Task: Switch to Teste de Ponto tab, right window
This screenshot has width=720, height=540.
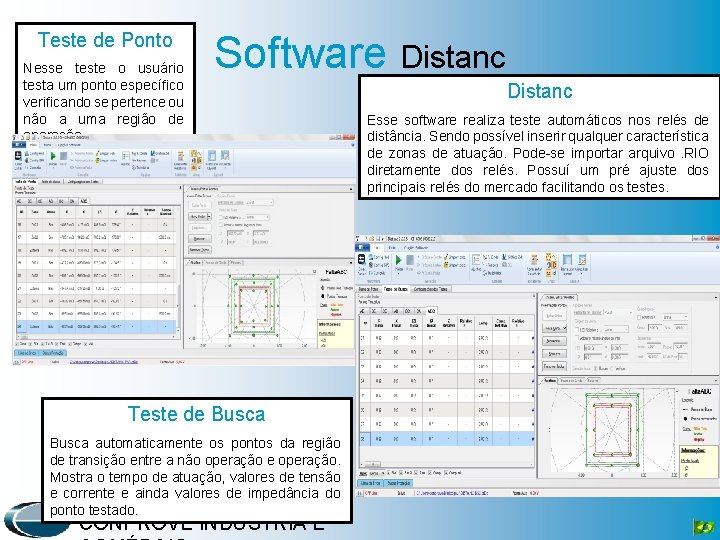Action: click(368, 289)
